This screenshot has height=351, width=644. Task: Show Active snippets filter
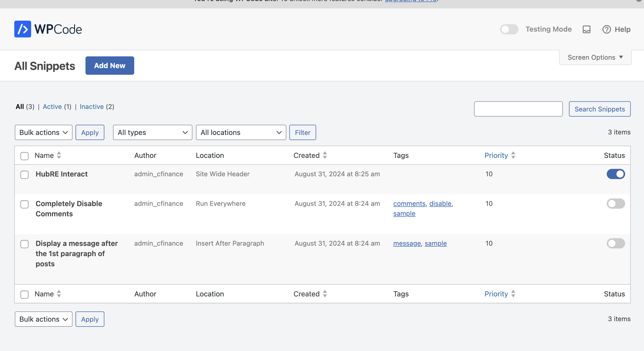click(x=52, y=107)
